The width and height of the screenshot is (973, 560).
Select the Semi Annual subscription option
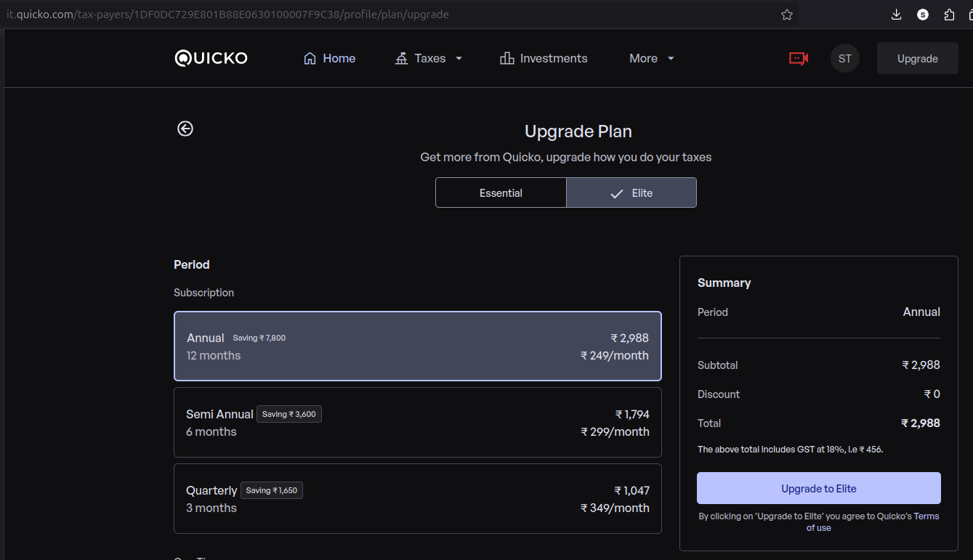pyautogui.click(x=417, y=422)
